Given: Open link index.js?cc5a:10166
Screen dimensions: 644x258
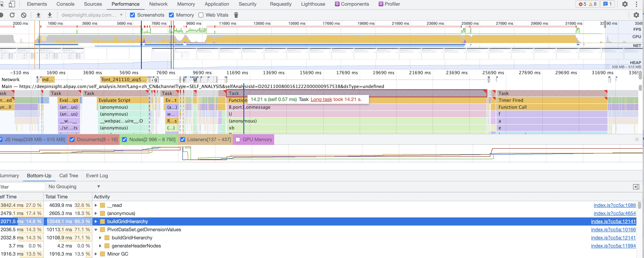Looking at the screenshot, I should [x=613, y=230].
